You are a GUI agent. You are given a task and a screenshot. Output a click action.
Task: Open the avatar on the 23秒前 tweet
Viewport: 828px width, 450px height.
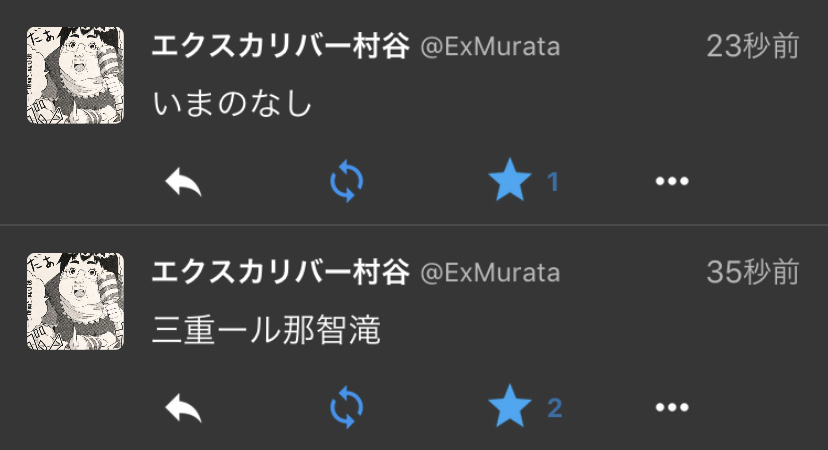(76, 75)
